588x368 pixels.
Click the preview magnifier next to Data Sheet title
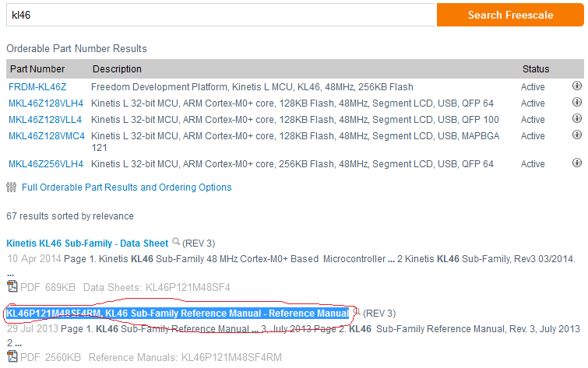[176, 241]
